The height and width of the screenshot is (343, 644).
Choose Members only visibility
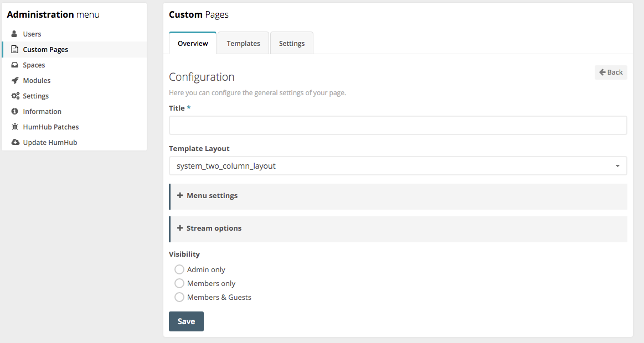[179, 283]
